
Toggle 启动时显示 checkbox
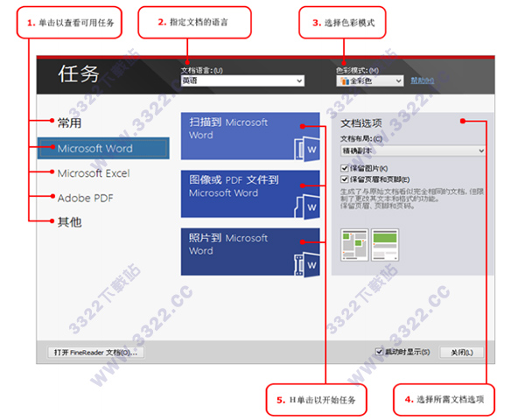pyautogui.click(x=379, y=352)
